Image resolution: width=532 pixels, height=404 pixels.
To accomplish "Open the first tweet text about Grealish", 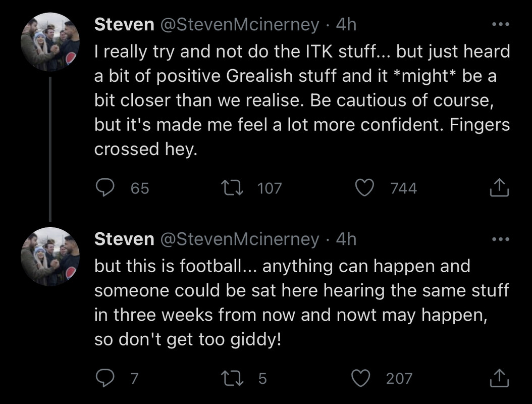I will point(302,101).
